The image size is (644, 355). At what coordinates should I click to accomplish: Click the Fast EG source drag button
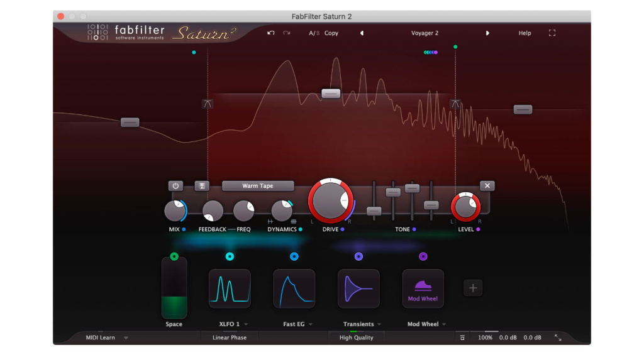pos(294,256)
